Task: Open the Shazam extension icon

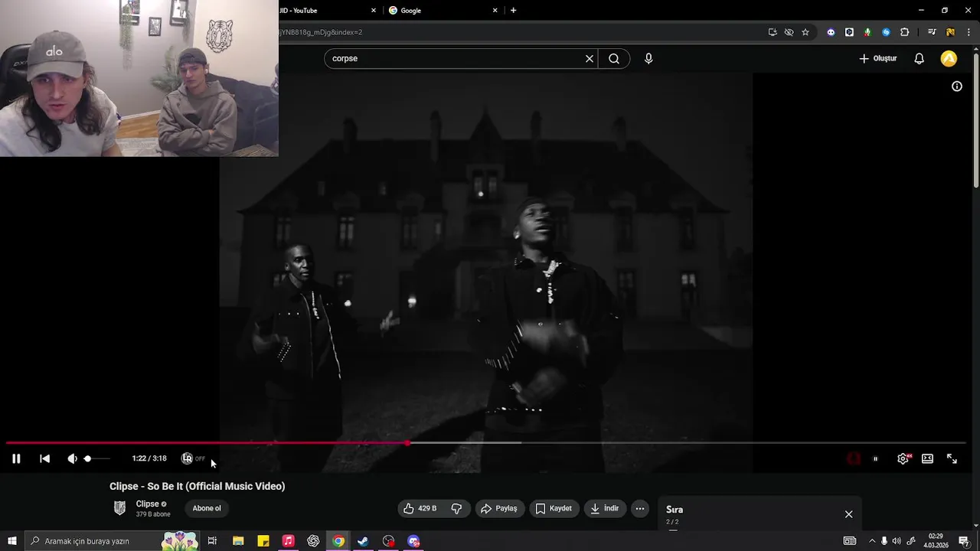Action: pyautogui.click(x=886, y=32)
